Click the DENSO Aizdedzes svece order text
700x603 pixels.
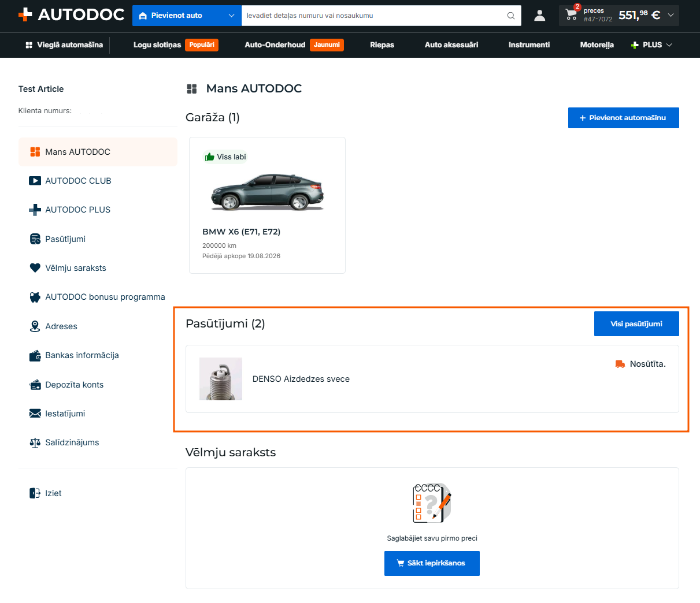301,379
